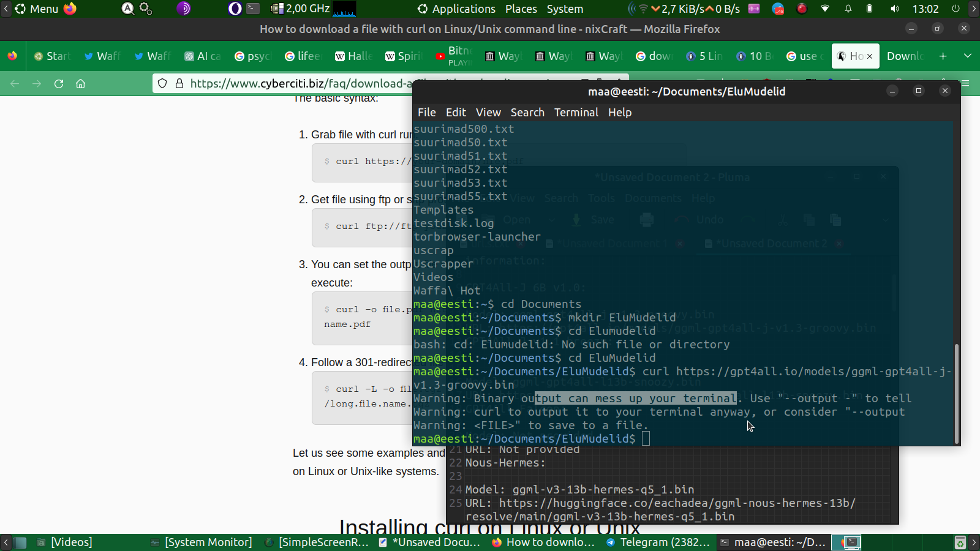Viewport: 980px width, 551px height.
Task: Click the volume icon in the top panel
Action: click(x=895, y=9)
